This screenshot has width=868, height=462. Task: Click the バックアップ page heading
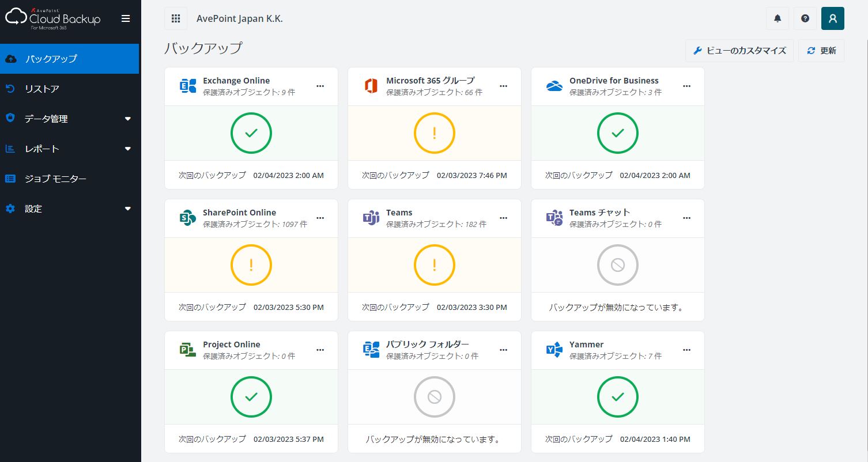tap(203, 48)
